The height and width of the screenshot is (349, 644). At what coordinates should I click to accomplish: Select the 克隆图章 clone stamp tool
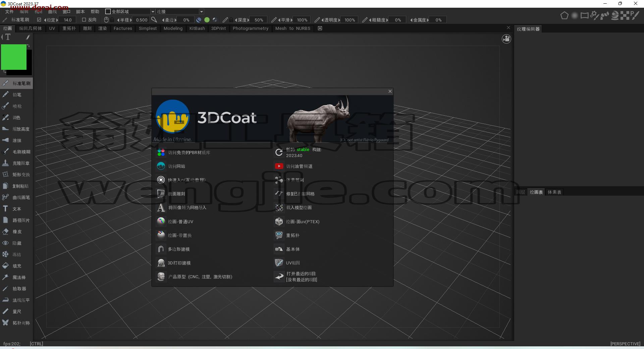point(16,163)
